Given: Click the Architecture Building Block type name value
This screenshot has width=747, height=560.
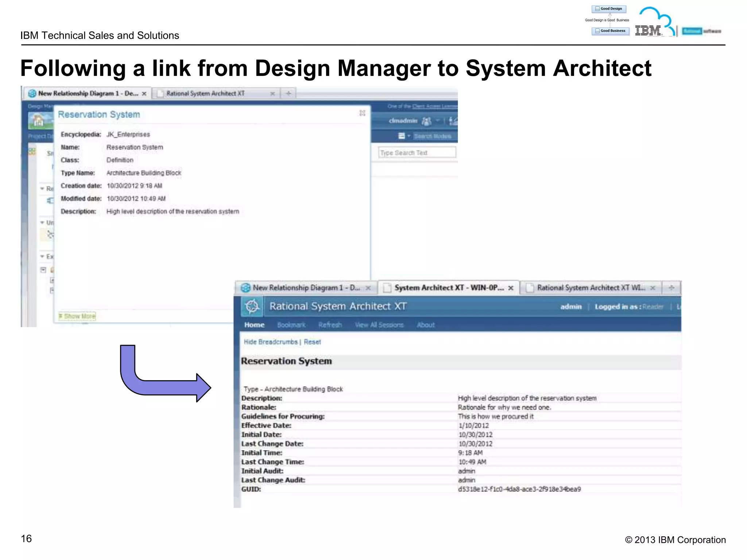Looking at the screenshot, I should tap(144, 173).
